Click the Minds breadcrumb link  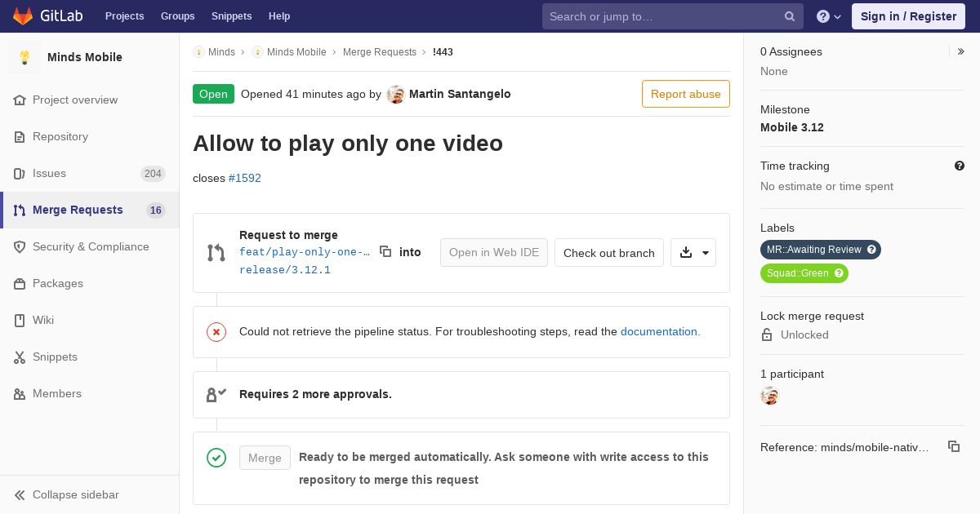point(221,52)
